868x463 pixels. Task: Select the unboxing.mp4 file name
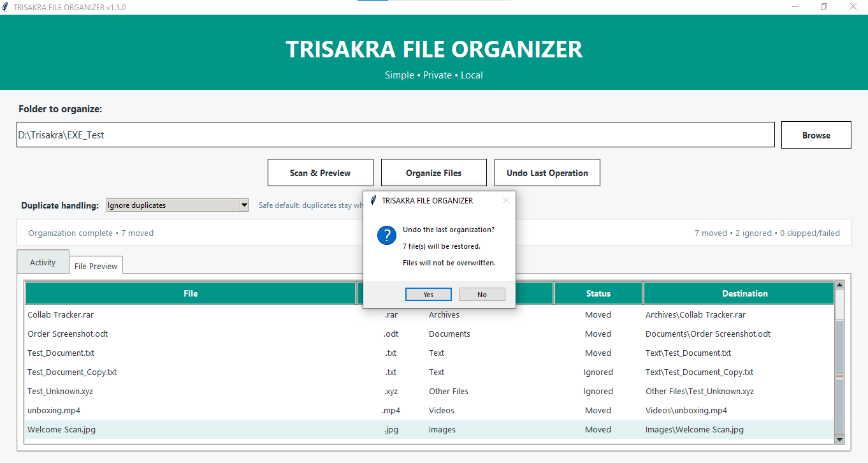tap(54, 410)
